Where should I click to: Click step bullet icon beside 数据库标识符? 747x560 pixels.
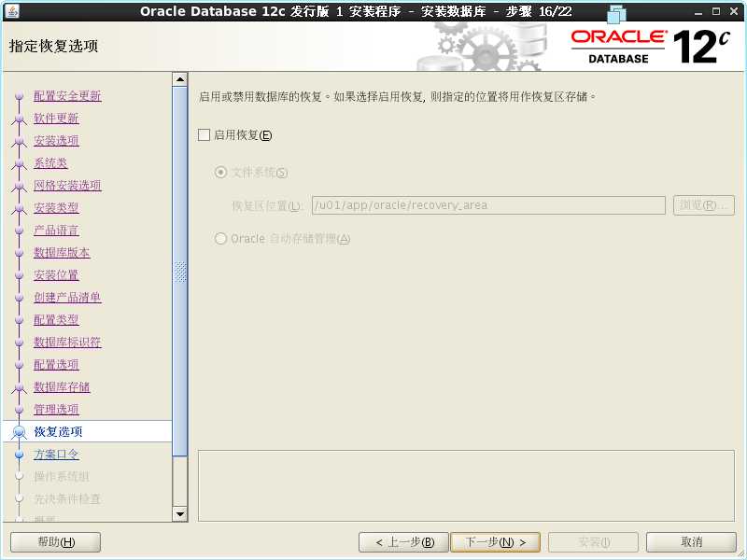click(19, 343)
